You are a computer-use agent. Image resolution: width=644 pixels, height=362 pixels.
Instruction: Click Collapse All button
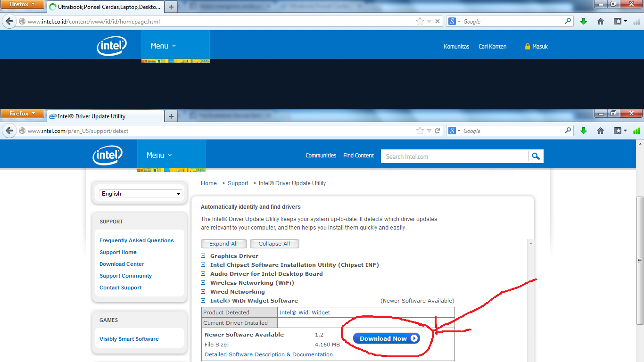[274, 244]
